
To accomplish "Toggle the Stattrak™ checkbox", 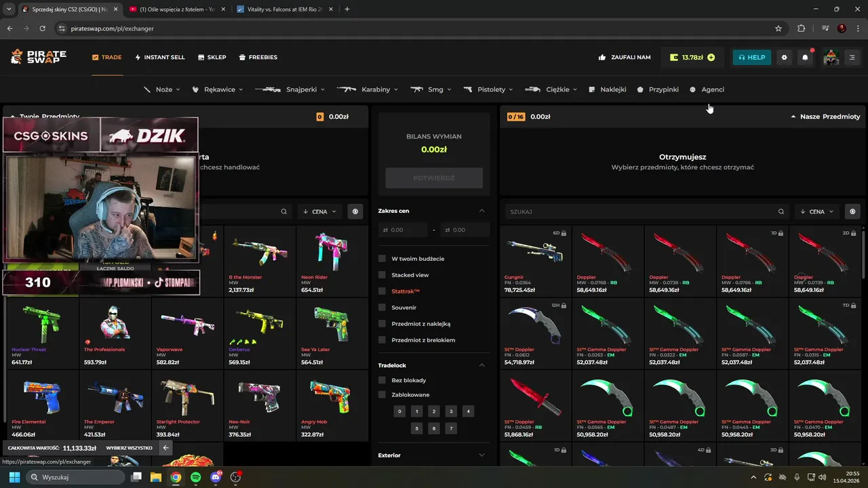I will point(382,291).
